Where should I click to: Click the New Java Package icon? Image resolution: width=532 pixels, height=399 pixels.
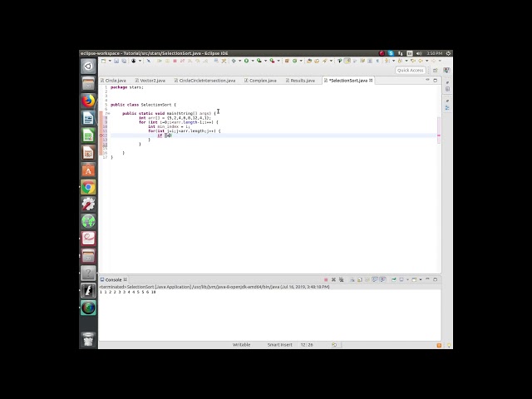(287, 61)
